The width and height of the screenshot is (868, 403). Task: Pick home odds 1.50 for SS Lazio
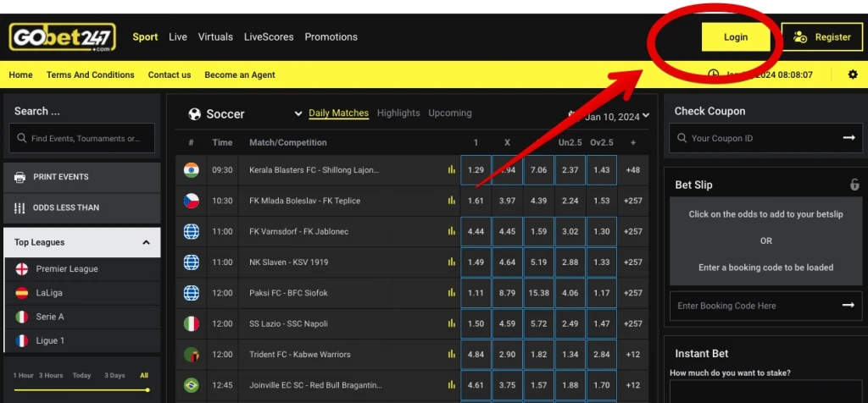click(476, 323)
